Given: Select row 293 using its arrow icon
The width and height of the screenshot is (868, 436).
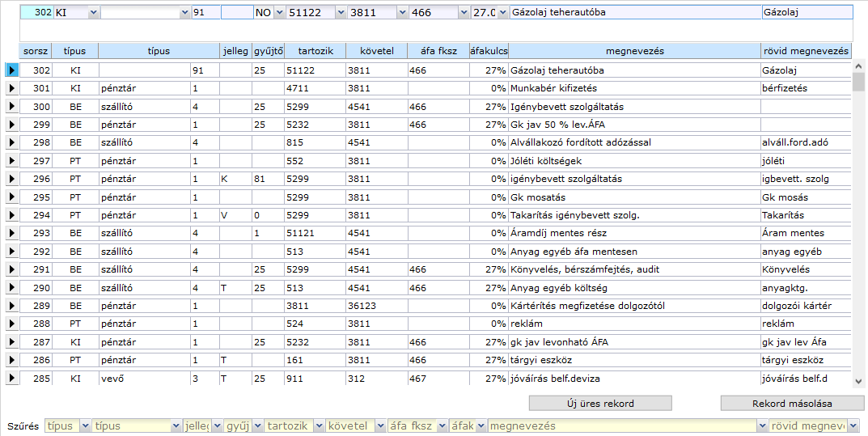Looking at the screenshot, I should tap(12, 233).
